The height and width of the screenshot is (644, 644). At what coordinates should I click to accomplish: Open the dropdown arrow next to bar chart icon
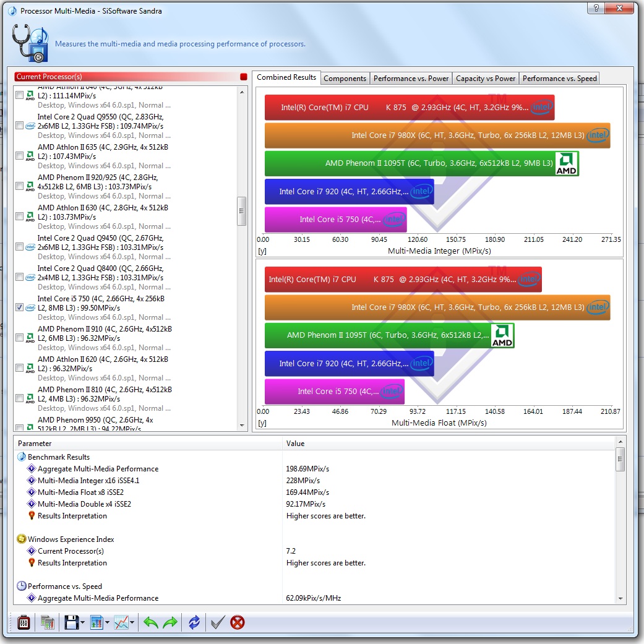(107, 622)
